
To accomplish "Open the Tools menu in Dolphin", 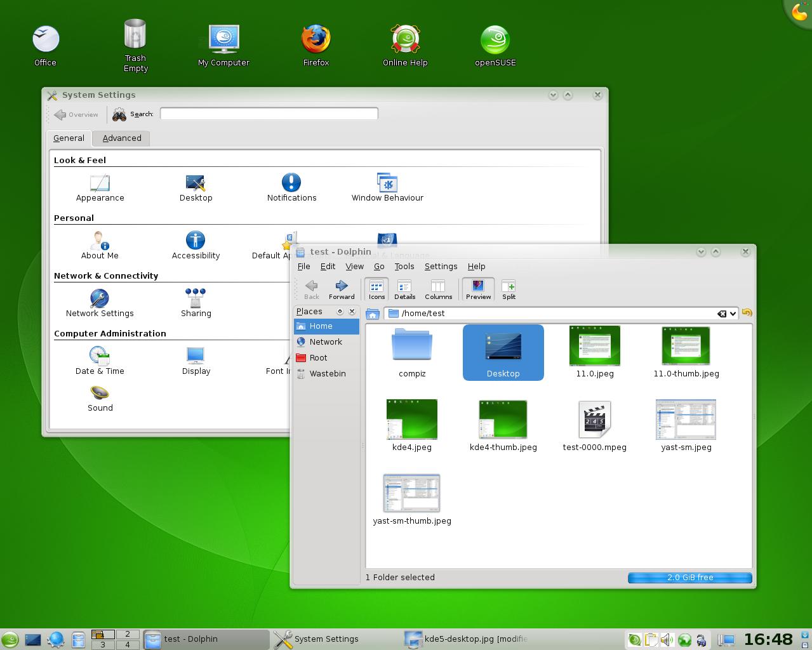I will click(x=404, y=267).
